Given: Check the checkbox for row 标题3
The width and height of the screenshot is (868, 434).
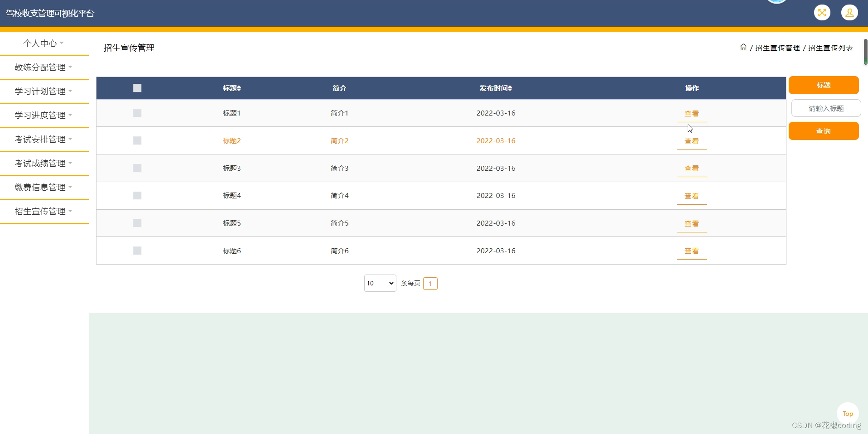Looking at the screenshot, I should (x=137, y=168).
